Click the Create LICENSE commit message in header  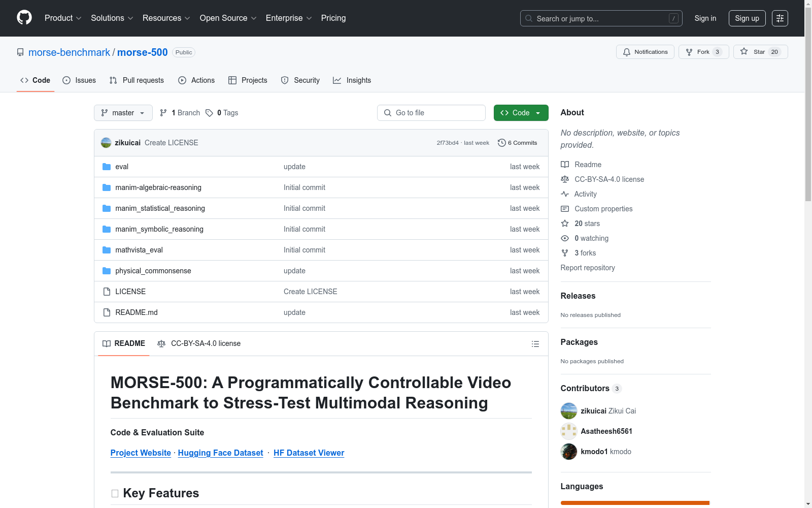[172, 143]
